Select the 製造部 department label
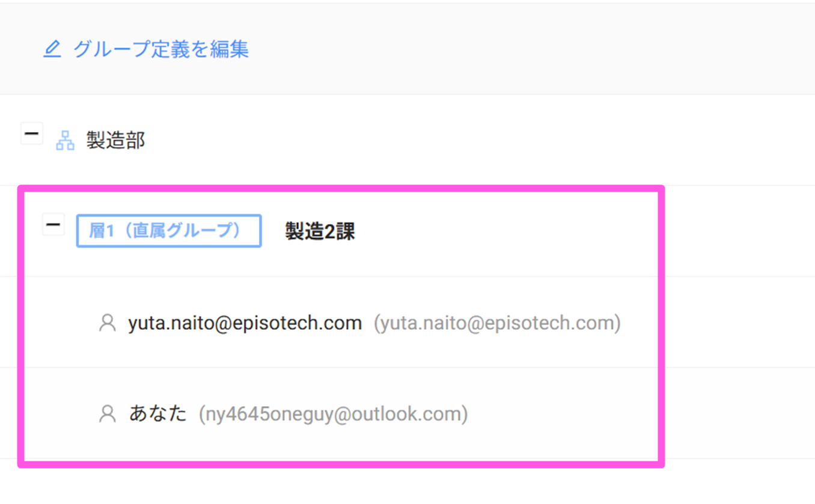The image size is (815, 504). (115, 141)
